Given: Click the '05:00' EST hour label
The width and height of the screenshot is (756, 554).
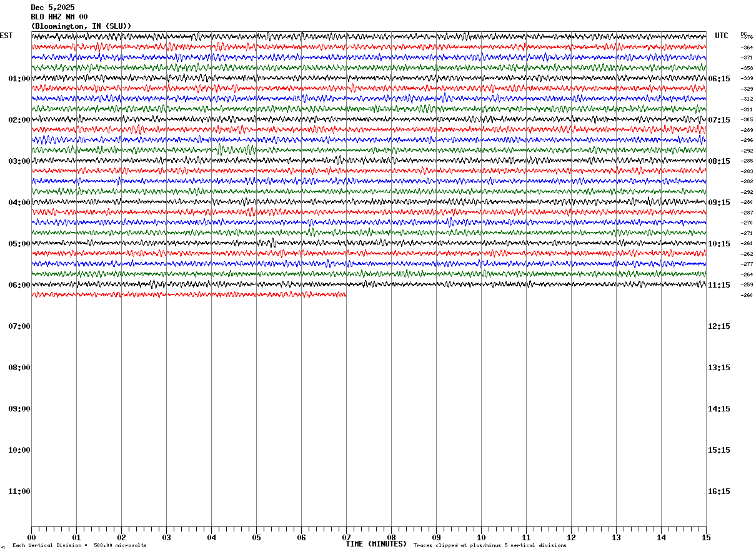Looking at the screenshot, I should (19, 244).
